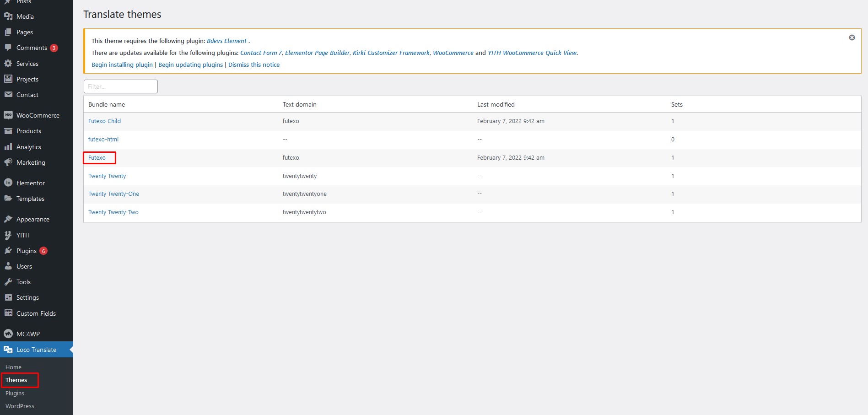The image size is (868, 415).
Task: Click Dismiss this notice link
Action: (253, 65)
